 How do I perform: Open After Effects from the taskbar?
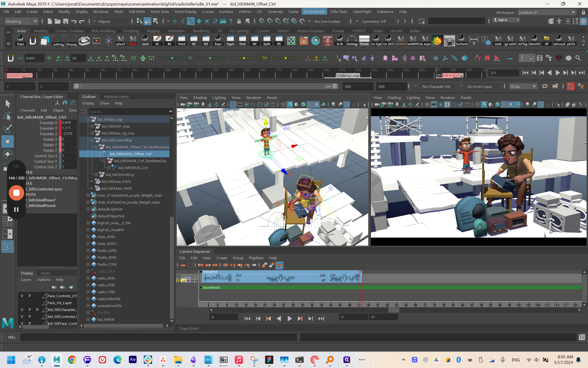[x=133, y=359]
